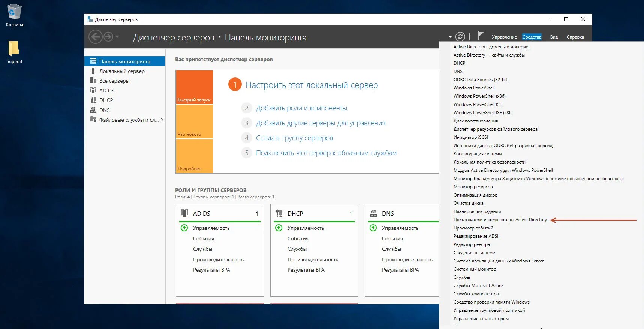Click Файловые службы sidebar icon
Screen dimensions: 644x329
click(x=93, y=119)
